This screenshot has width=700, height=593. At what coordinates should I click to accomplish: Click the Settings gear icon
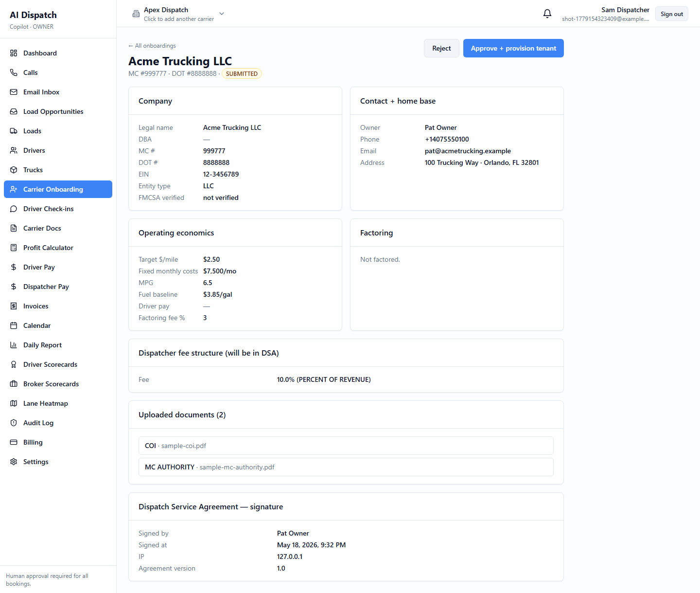coord(14,462)
